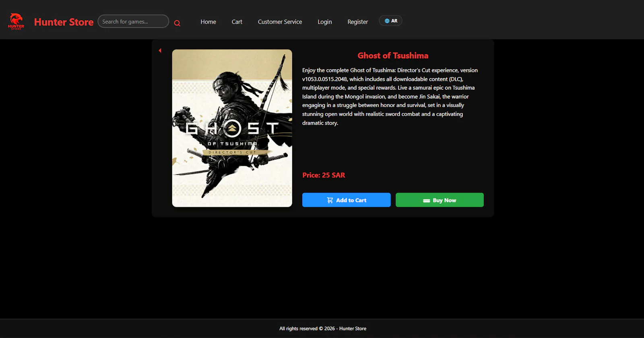Focus the Search for games field

click(x=133, y=21)
